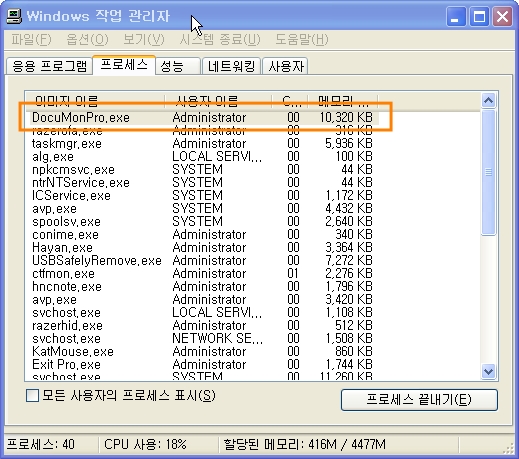
Task: Select the USBSafelyRemove.exe process
Action: pos(202,260)
